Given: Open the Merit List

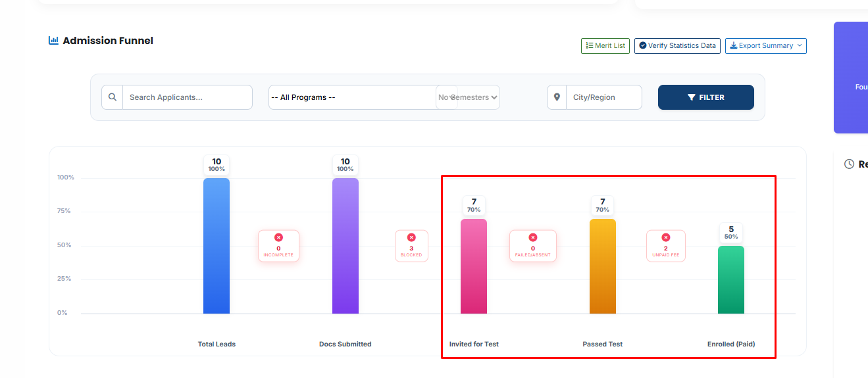Looking at the screenshot, I should 605,46.
